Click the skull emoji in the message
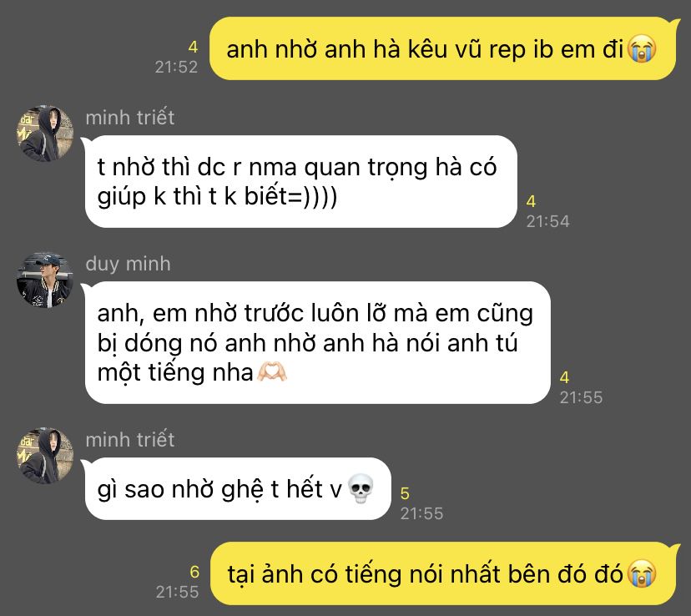 (361, 488)
